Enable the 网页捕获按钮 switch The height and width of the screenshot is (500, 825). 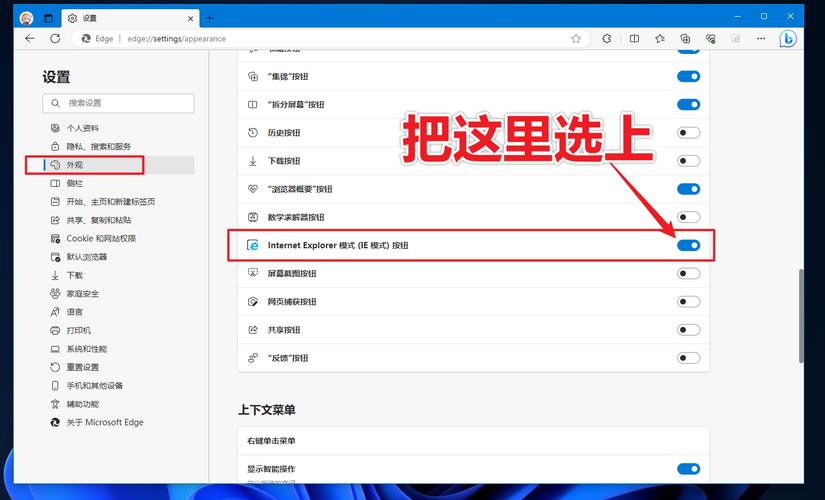(x=688, y=302)
